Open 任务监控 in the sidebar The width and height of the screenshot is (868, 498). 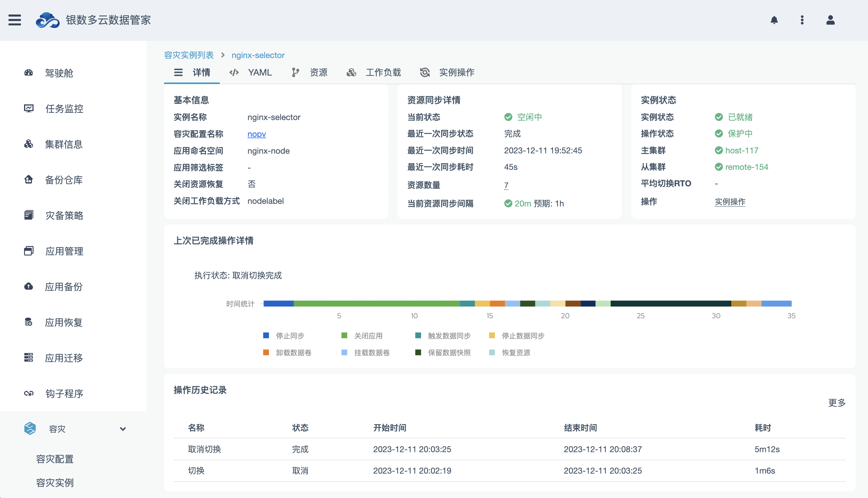coord(64,109)
